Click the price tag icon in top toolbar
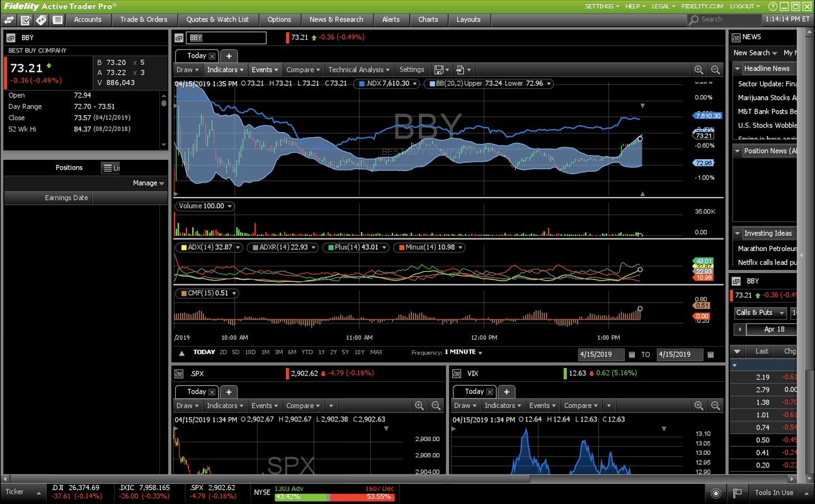Screen dimensions: 815x504 pos(41,20)
